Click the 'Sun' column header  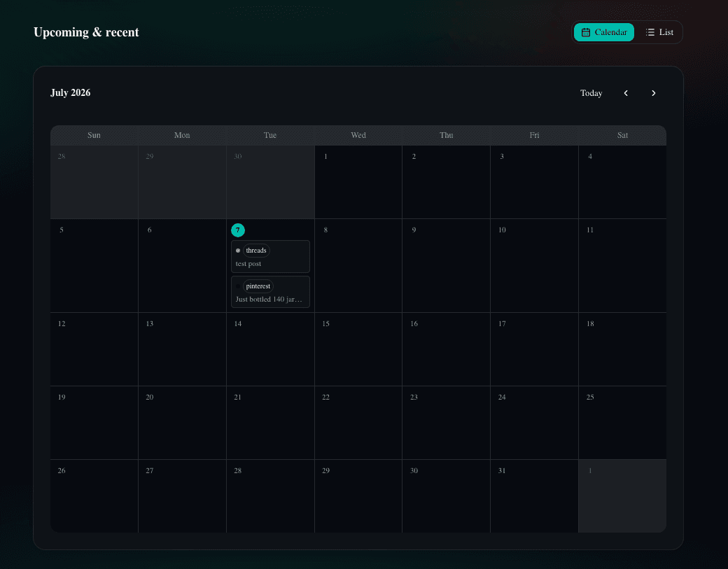tap(94, 135)
